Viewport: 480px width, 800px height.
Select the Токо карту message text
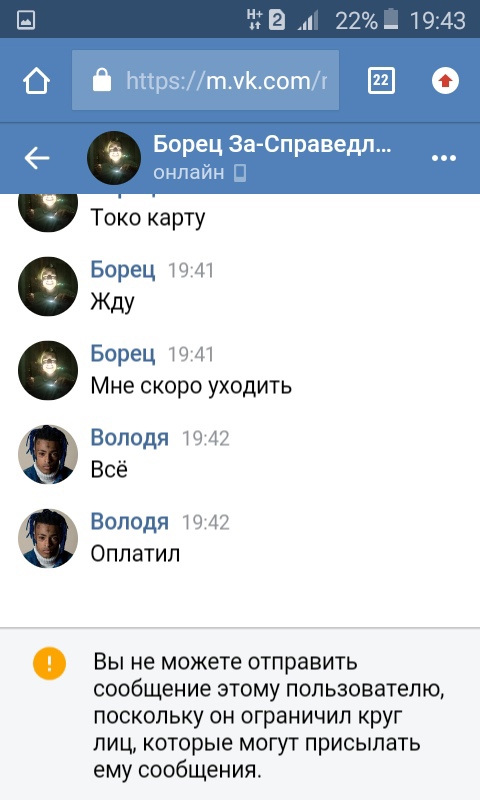point(148,218)
